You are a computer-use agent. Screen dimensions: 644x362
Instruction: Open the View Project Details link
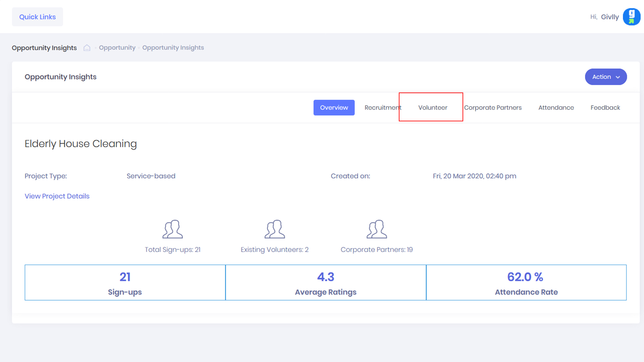point(57,196)
